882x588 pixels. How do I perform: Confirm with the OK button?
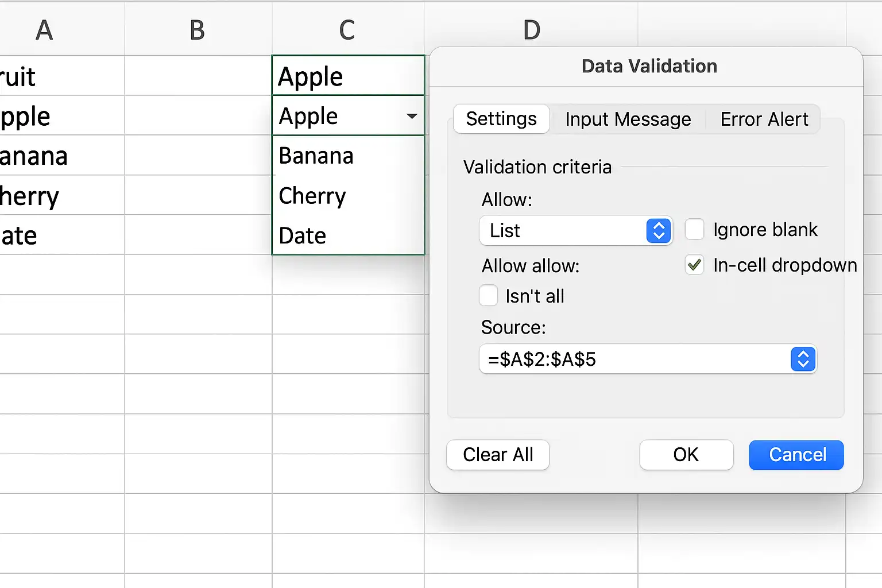click(686, 455)
